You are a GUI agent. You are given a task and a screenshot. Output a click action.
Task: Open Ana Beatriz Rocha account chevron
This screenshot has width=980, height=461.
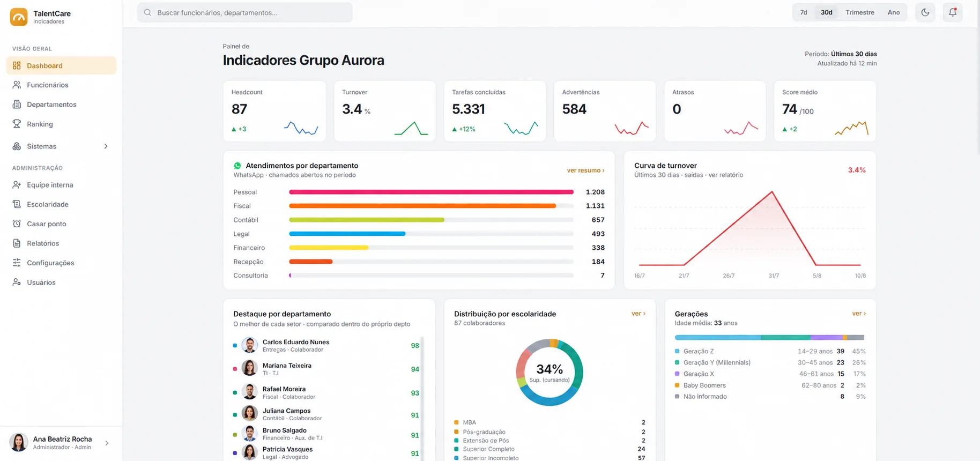[x=107, y=443]
